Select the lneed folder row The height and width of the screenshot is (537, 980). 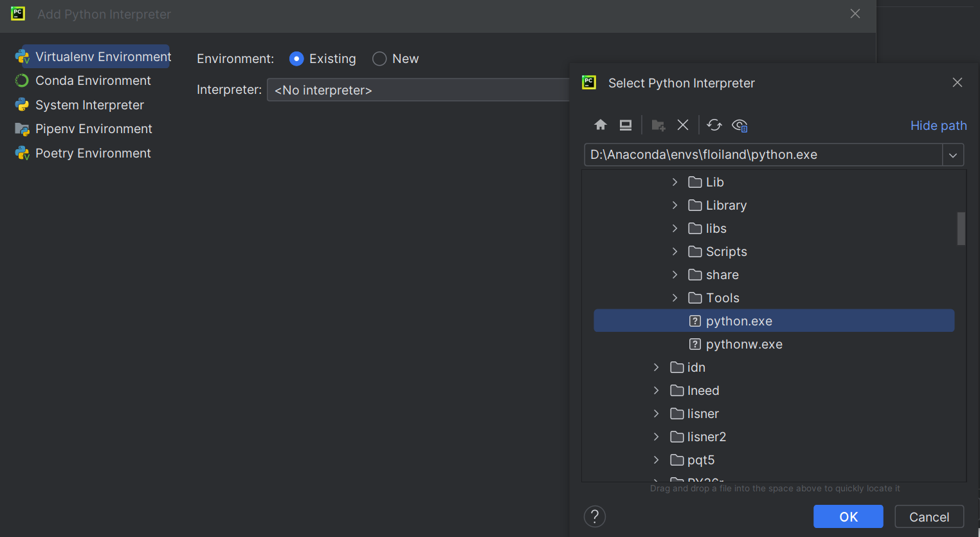[x=774, y=390]
